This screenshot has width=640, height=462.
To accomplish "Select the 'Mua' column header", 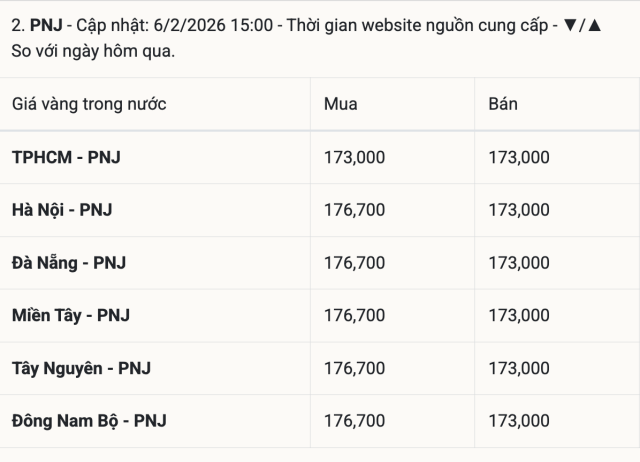I will 341,104.
